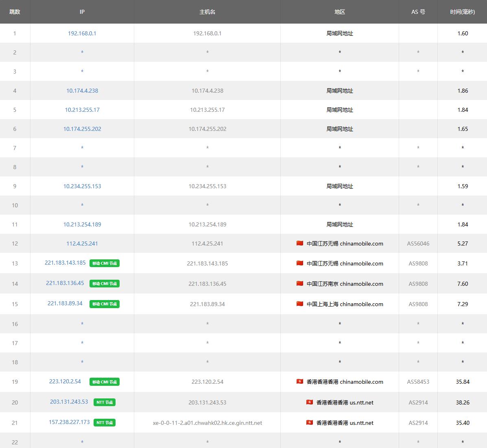Select region text 香港香港香港 chinamobile.com

click(345, 382)
